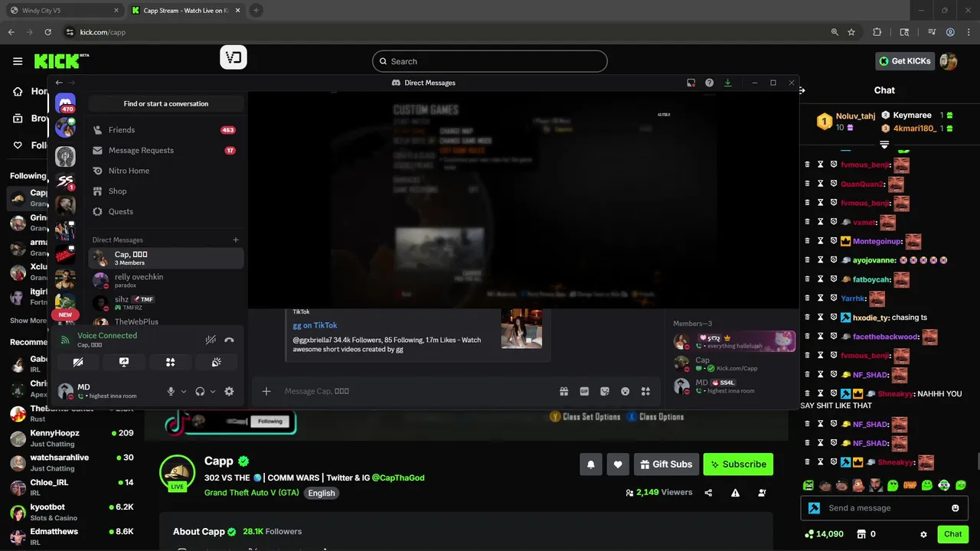Share the Capp stream
The image size is (980, 551).
tap(708, 493)
